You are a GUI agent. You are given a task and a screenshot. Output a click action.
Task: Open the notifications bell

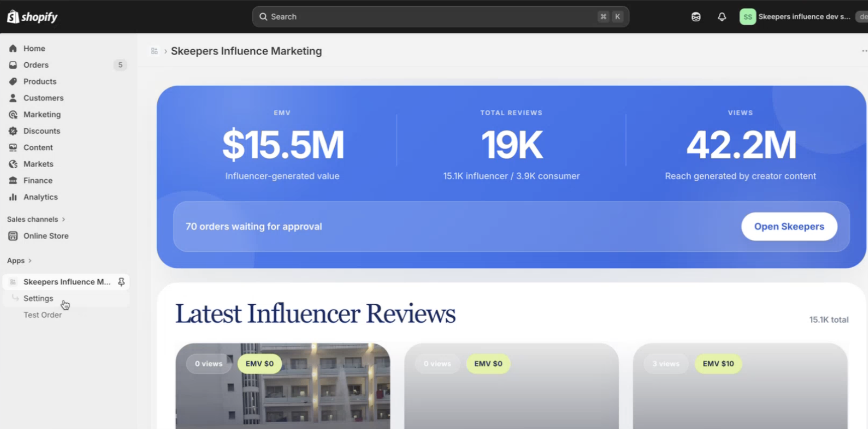coord(722,16)
